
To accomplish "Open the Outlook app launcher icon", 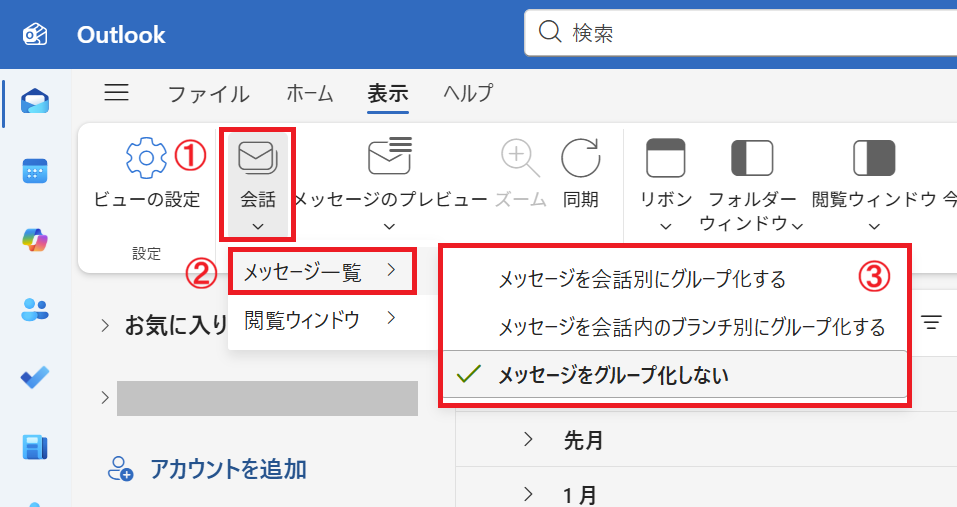I will [35, 35].
